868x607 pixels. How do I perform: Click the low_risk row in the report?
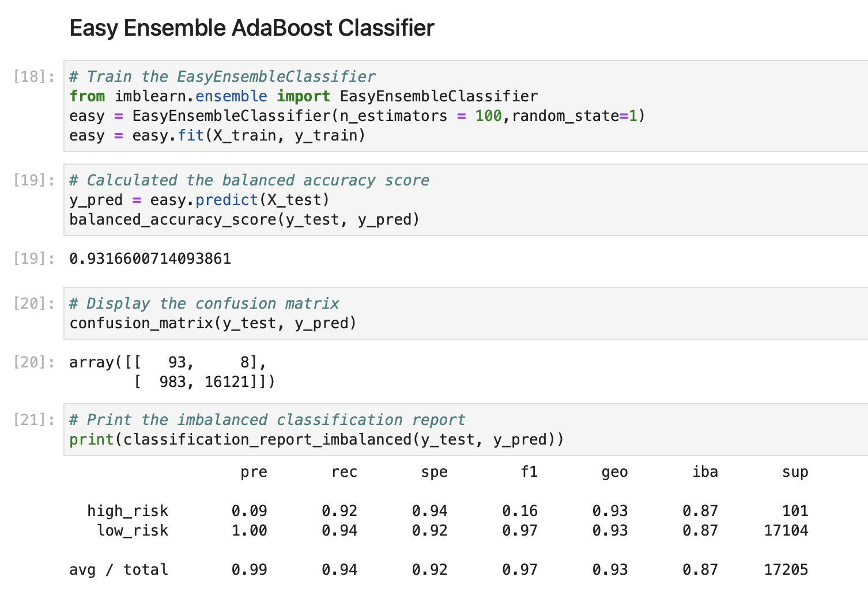coord(452,530)
